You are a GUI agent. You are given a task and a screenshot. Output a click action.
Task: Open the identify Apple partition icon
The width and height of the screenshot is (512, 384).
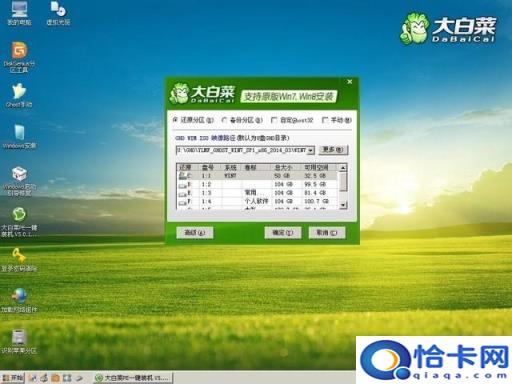[x=19, y=341]
